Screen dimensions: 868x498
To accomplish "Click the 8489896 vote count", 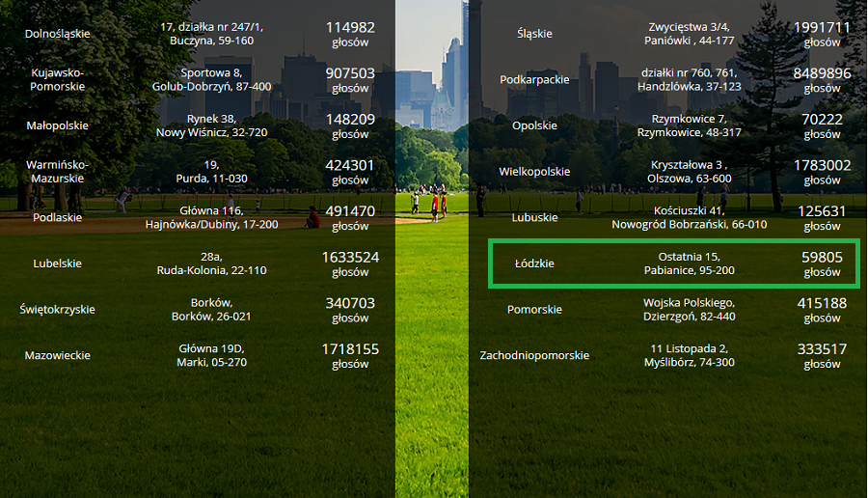I will (822, 73).
